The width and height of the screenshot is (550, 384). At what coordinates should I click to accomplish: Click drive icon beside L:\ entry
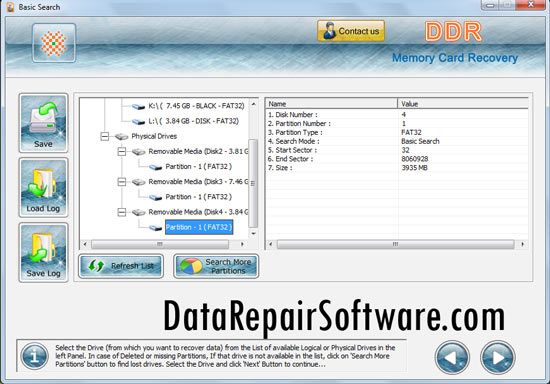point(139,122)
